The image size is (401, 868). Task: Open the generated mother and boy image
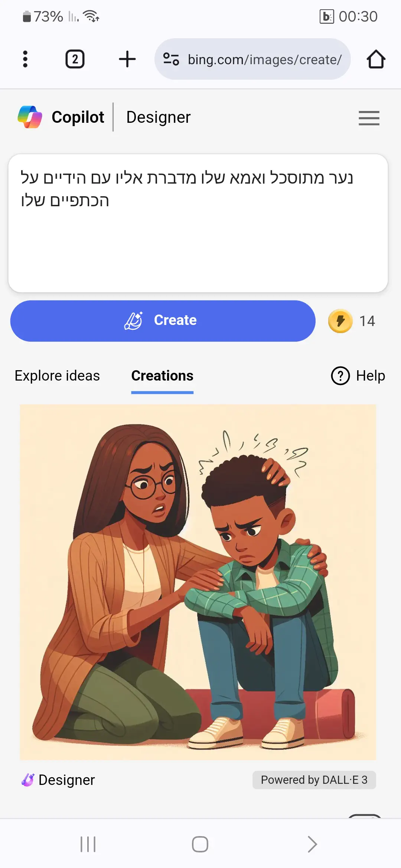click(x=198, y=582)
